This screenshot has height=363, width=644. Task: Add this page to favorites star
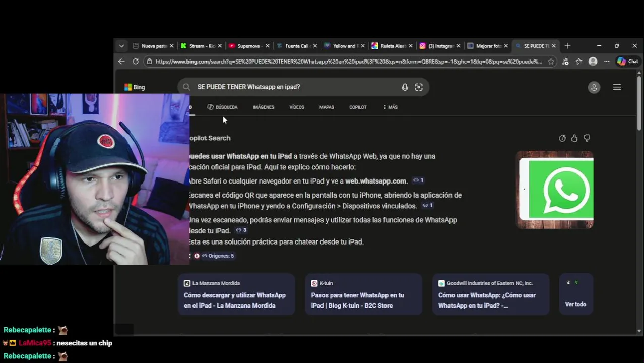(x=551, y=62)
